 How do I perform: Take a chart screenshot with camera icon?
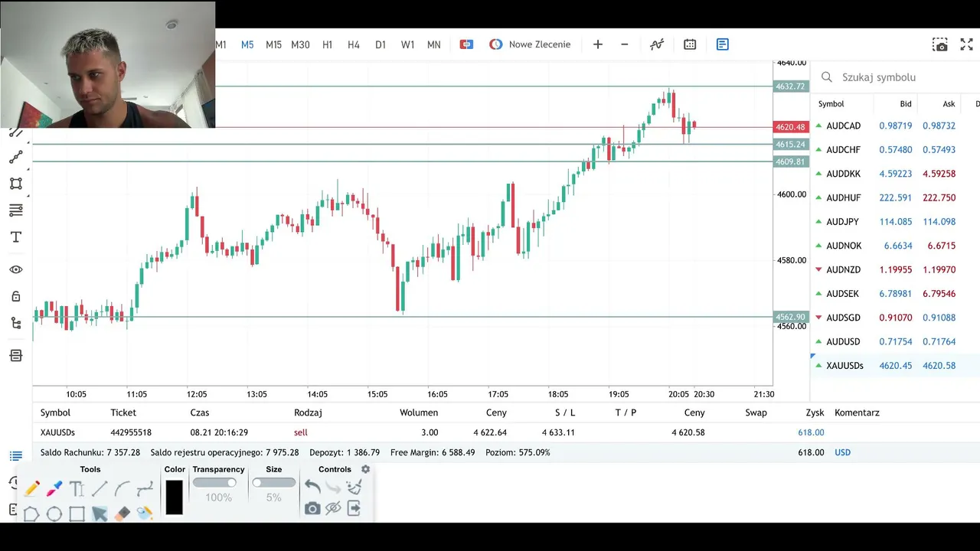coord(939,44)
